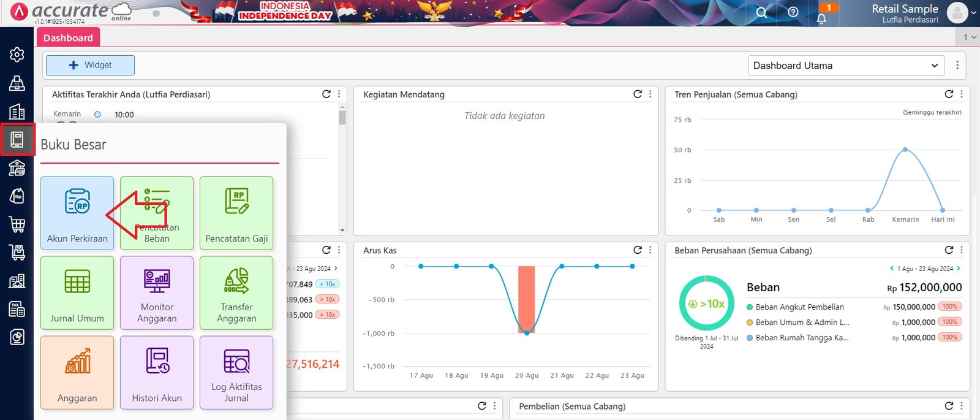Screen dimensions: 980x420
Task: Open the settings gear in sidebar
Action: click(x=17, y=55)
